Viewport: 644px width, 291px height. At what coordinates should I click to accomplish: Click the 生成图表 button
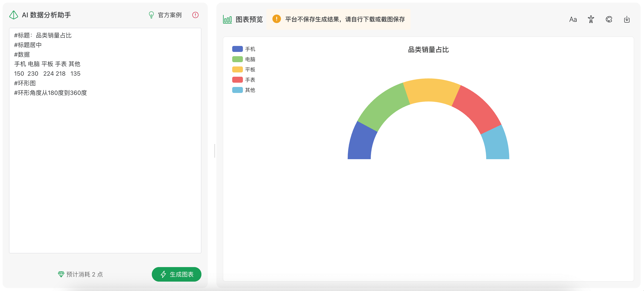click(x=176, y=274)
